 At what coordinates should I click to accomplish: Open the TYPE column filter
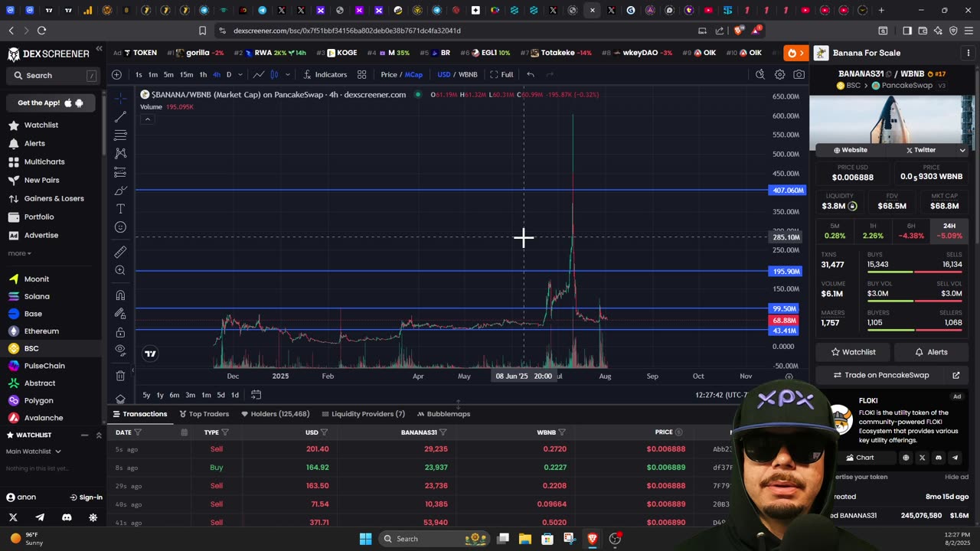click(225, 432)
